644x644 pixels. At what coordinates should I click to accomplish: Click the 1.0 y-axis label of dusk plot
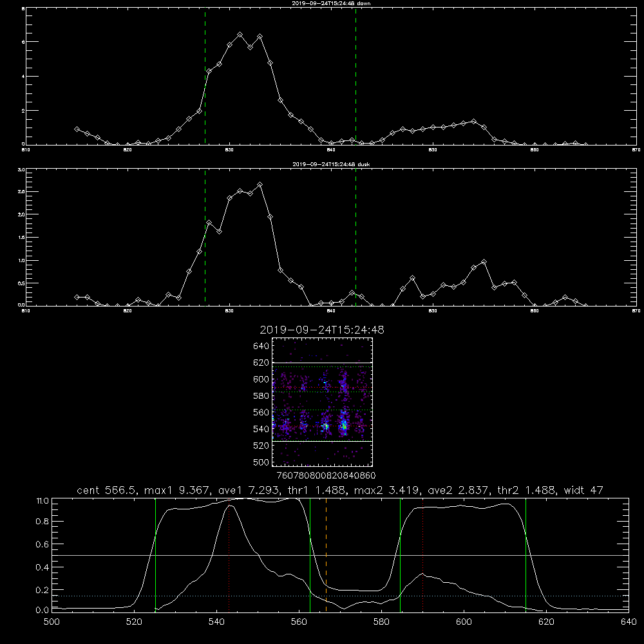(x=21, y=260)
